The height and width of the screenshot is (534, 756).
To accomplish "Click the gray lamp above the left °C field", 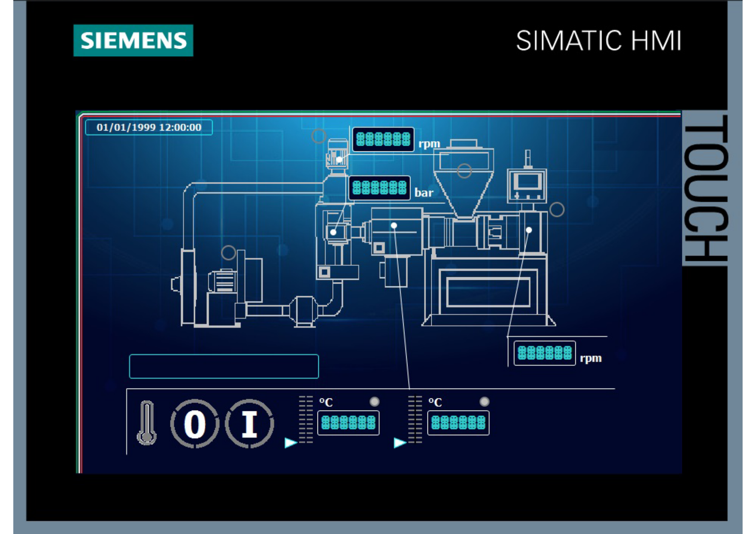I will pos(374,401).
